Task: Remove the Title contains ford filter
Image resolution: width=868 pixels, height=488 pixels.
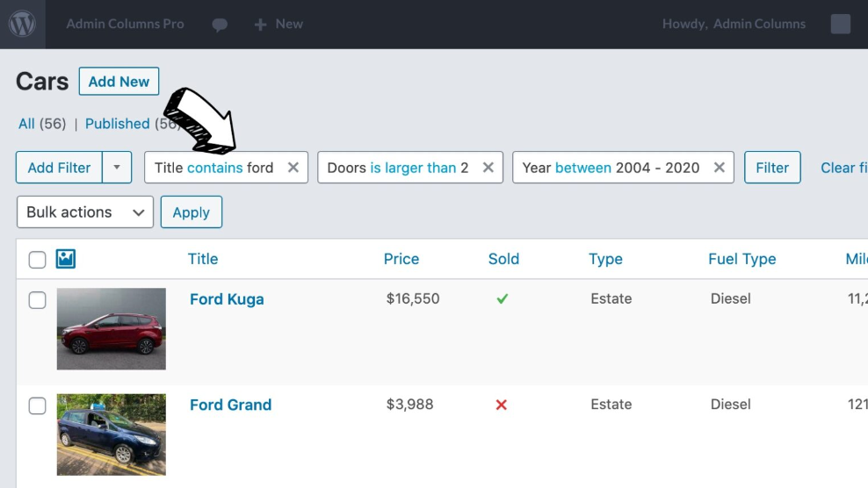Action: pyautogui.click(x=293, y=167)
